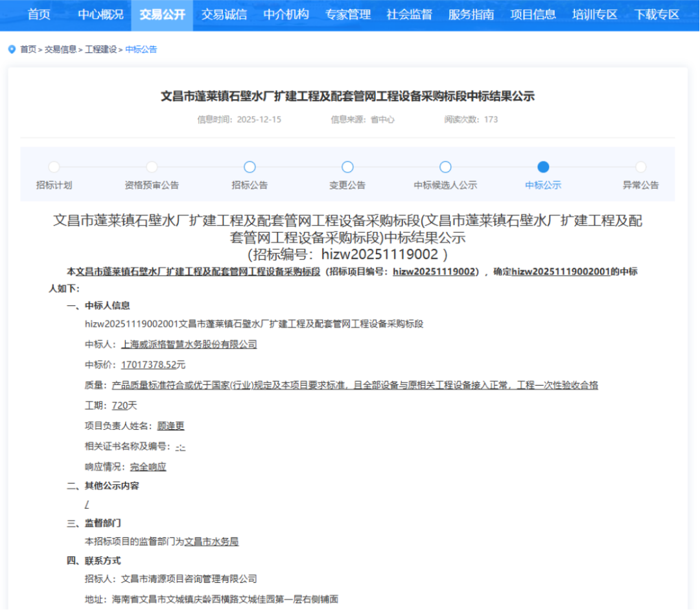Click the 二、其他公示内容 section heading
Screen dimensions: 700x610
[x=102, y=486]
